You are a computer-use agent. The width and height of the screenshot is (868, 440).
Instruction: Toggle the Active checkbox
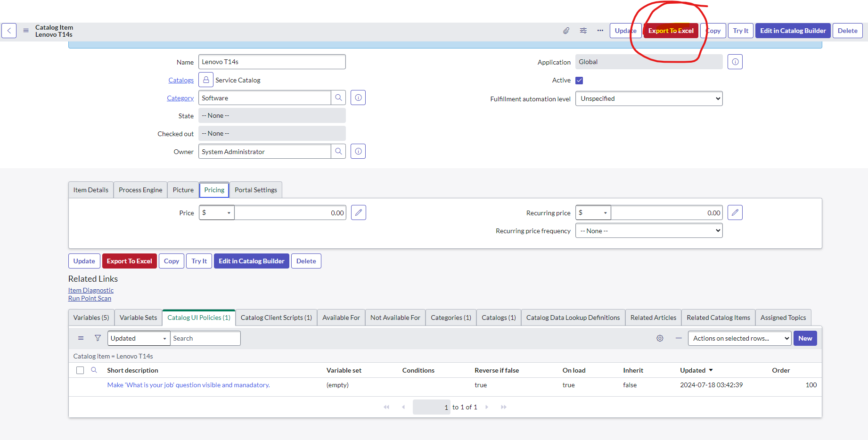[579, 80]
